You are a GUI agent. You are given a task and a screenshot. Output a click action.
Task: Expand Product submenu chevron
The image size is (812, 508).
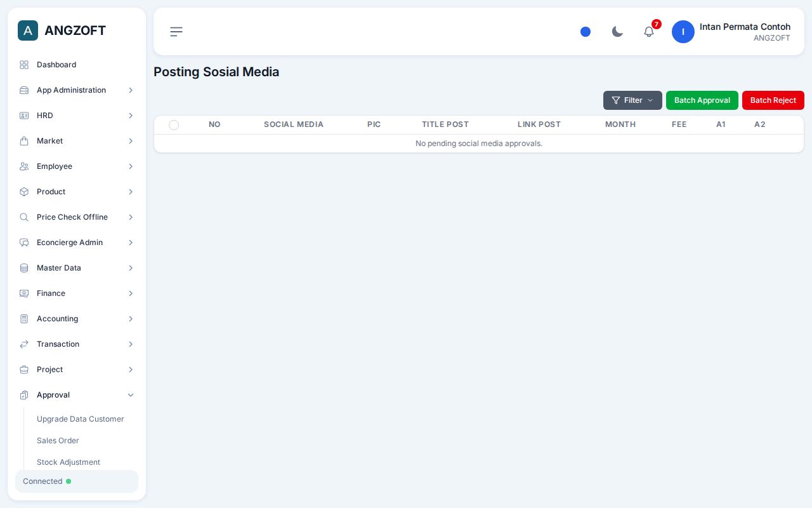[131, 192]
